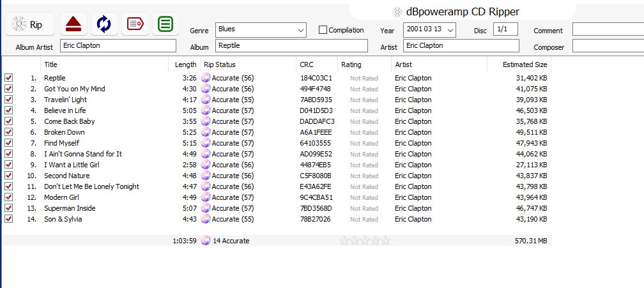Expand the Genre dropdown showing Blues

point(301,30)
